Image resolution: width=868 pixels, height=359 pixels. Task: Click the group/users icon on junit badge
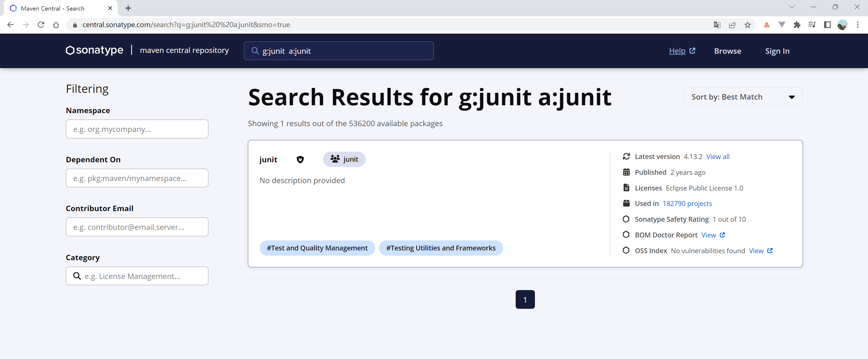[334, 159]
